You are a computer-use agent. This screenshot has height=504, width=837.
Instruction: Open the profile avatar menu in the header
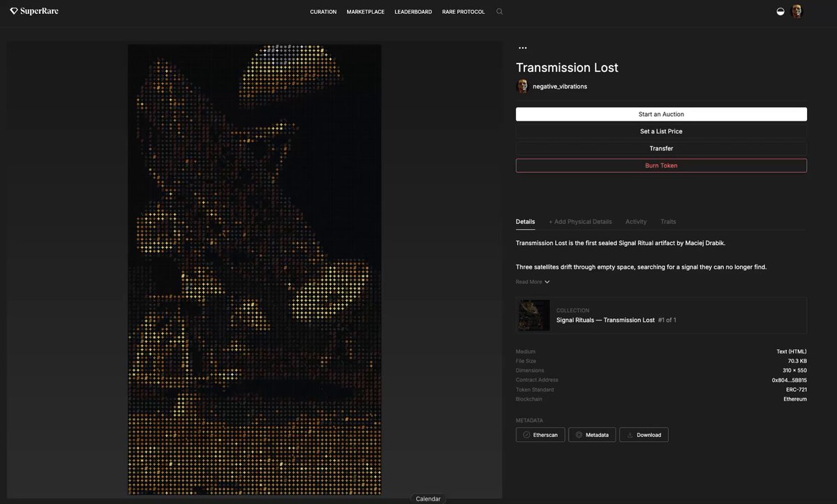pyautogui.click(x=797, y=12)
